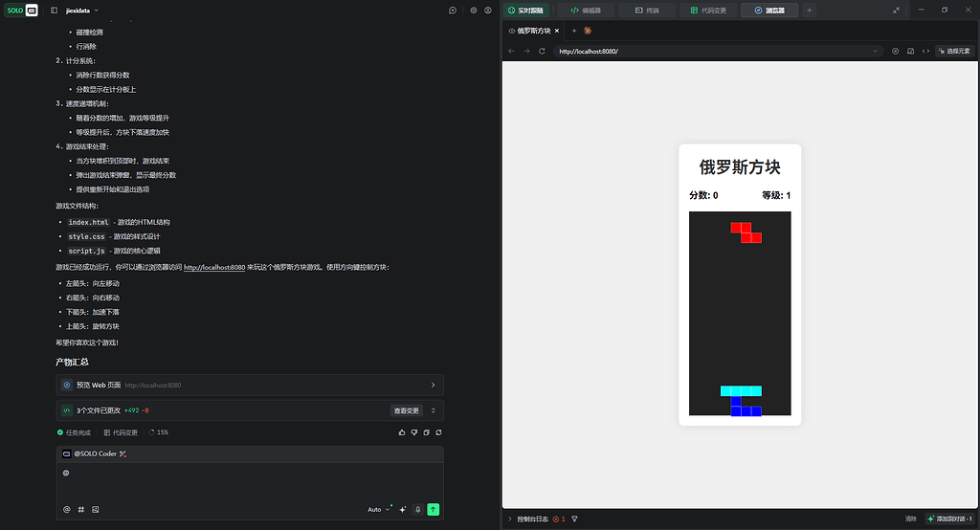The height and width of the screenshot is (530, 980).
Task: Click the agent tools icon beside SOLO Coder
Action: tap(122, 453)
